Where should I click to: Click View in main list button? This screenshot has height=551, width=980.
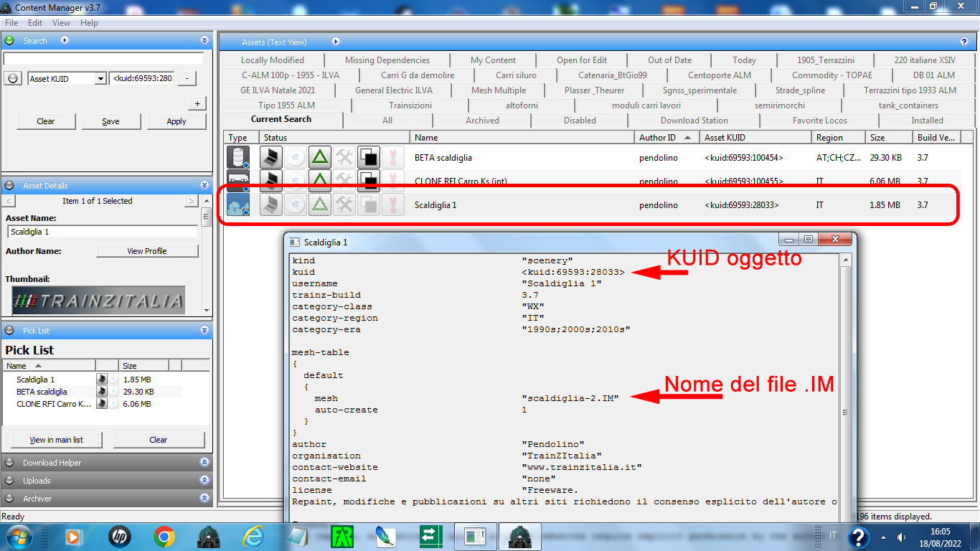[x=56, y=440]
